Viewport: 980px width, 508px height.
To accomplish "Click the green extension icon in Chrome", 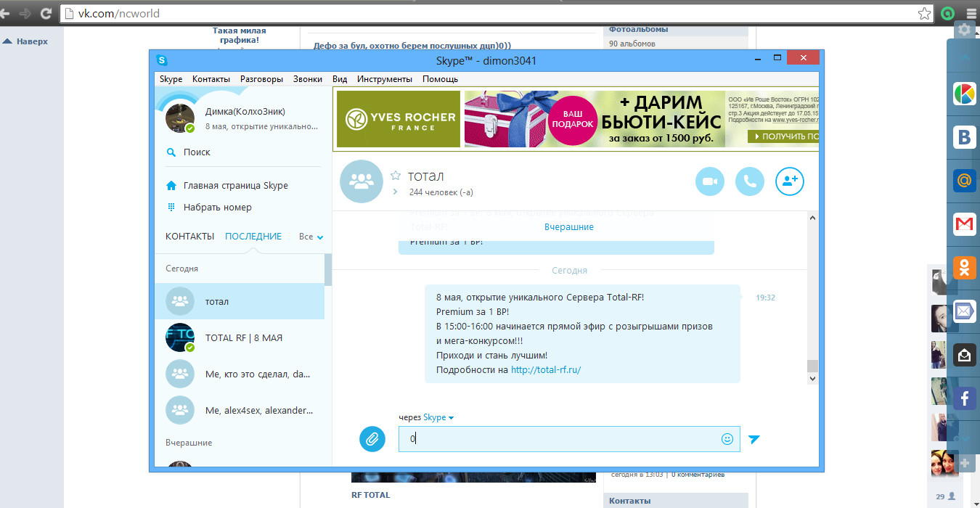I will pos(946,13).
